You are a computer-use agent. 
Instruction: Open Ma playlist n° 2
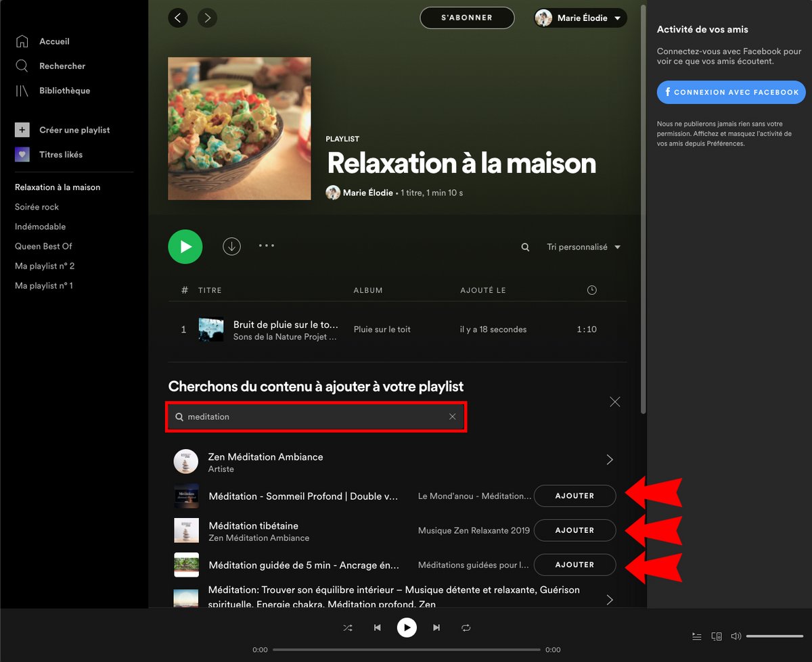[x=45, y=266]
